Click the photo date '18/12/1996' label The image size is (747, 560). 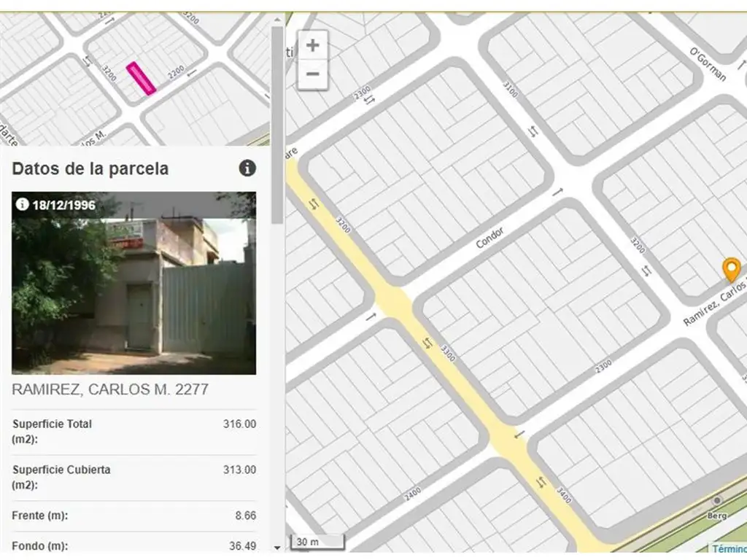[64, 205]
